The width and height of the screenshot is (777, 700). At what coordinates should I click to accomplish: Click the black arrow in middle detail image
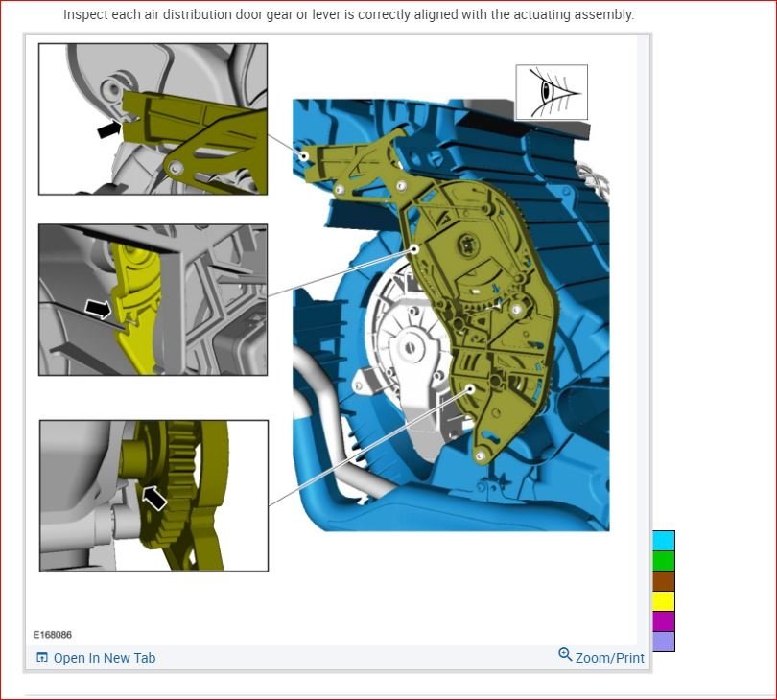tap(98, 309)
